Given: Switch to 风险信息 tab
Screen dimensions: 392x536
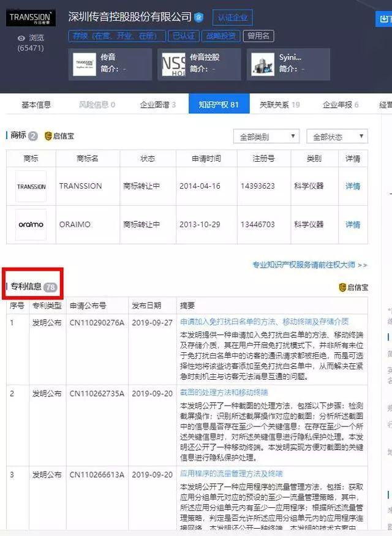Looking at the screenshot, I should pos(97,105).
